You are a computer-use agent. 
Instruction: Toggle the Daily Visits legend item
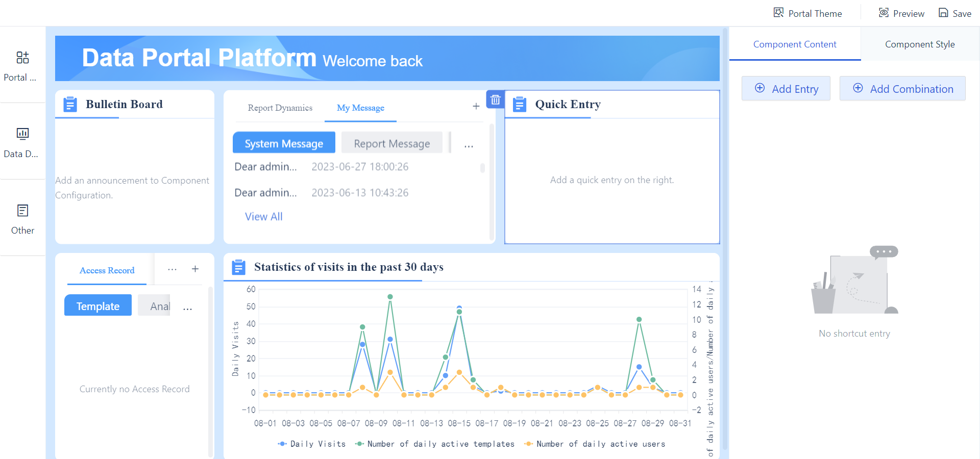[311, 444]
